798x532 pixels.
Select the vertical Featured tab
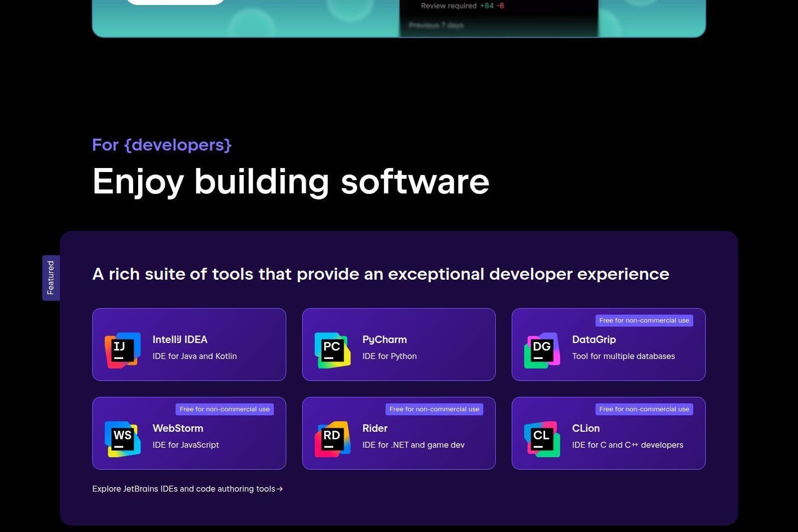(x=51, y=278)
